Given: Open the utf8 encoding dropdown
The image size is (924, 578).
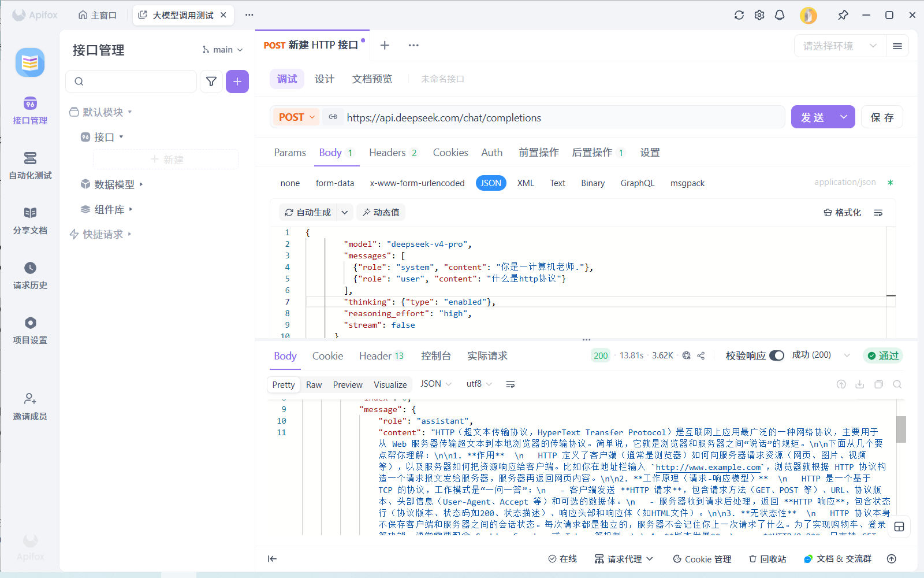Looking at the screenshot, I should tap(479, 384).
